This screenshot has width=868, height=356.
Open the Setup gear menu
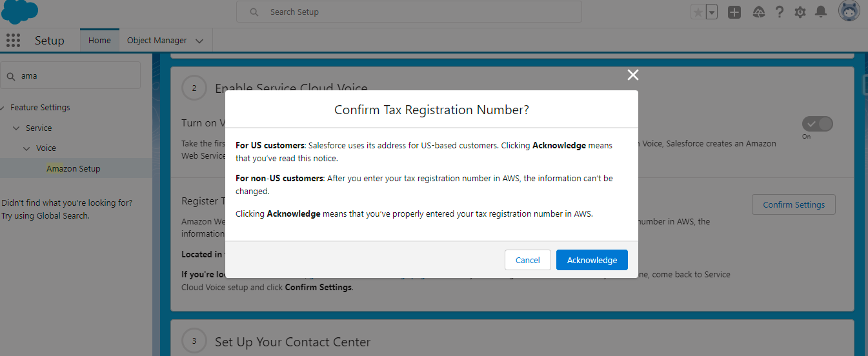click(800, 12)
